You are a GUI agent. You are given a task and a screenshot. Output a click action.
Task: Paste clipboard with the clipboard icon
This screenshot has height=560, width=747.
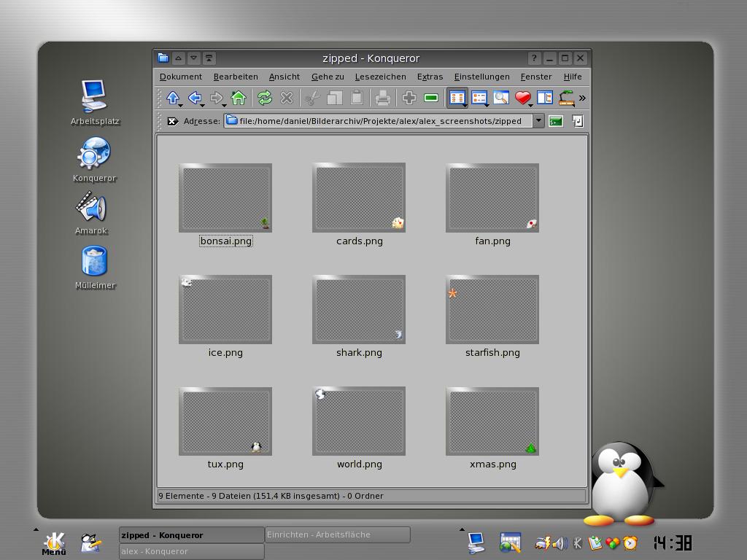[357, 98]
